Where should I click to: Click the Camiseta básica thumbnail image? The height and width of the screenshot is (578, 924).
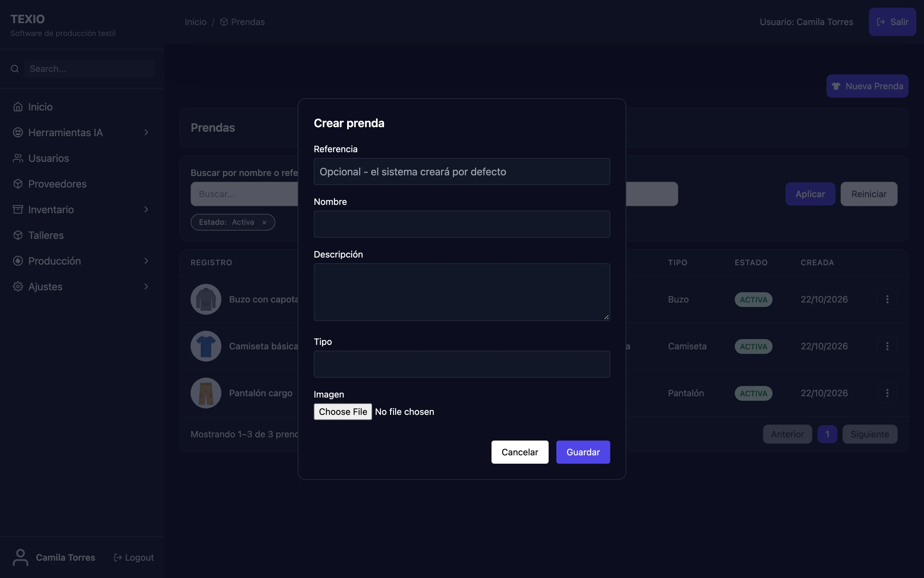coord(206,346)
